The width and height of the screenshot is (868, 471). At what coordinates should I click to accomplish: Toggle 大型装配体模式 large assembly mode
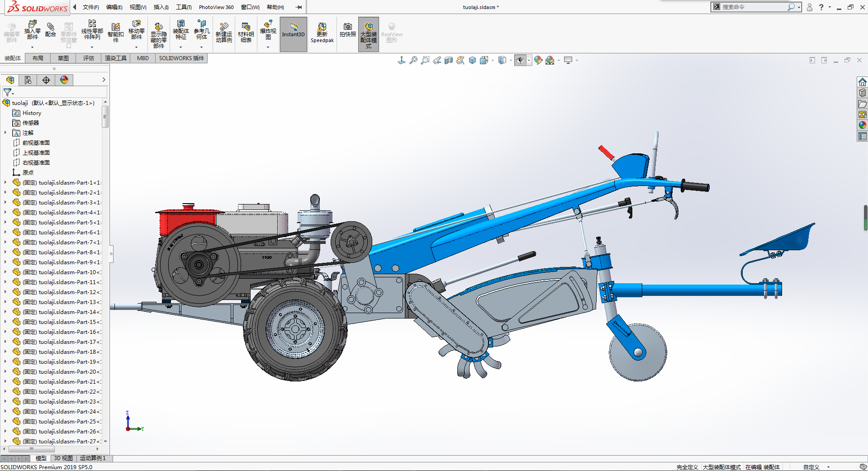(368, 34)
